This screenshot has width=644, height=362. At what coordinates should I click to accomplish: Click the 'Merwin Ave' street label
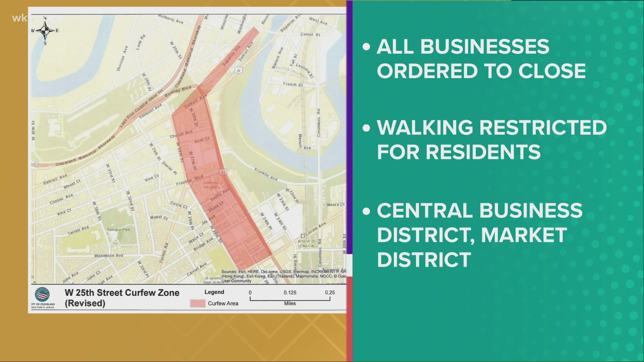pos(278,58)
